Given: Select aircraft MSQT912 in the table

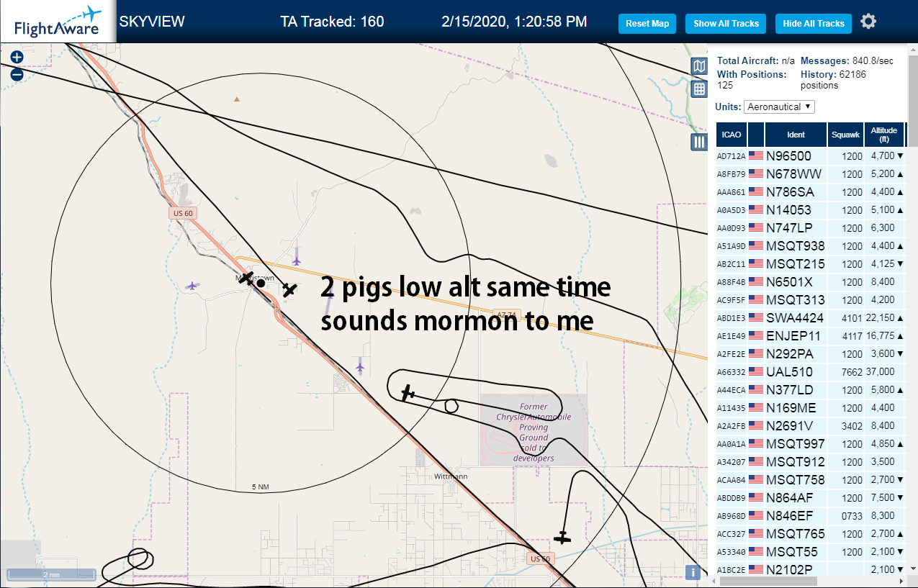Looking at the screenshot, I should 811,461.
